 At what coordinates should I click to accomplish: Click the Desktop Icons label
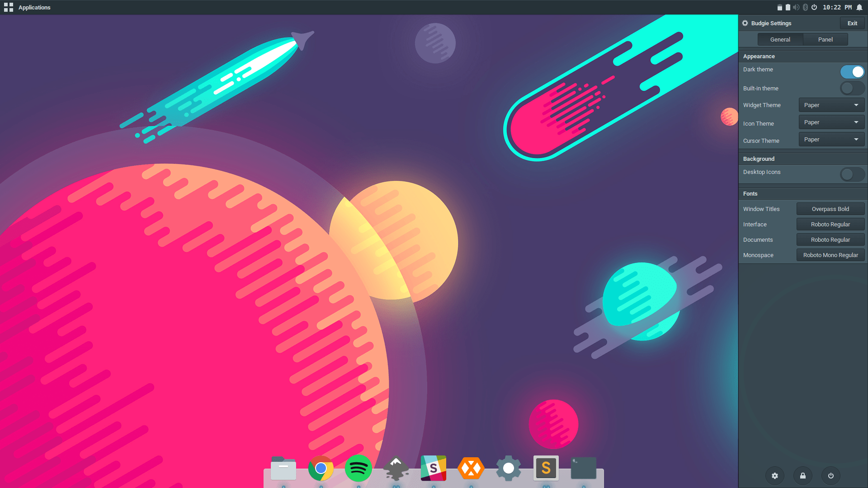click(x=762, y=172)
